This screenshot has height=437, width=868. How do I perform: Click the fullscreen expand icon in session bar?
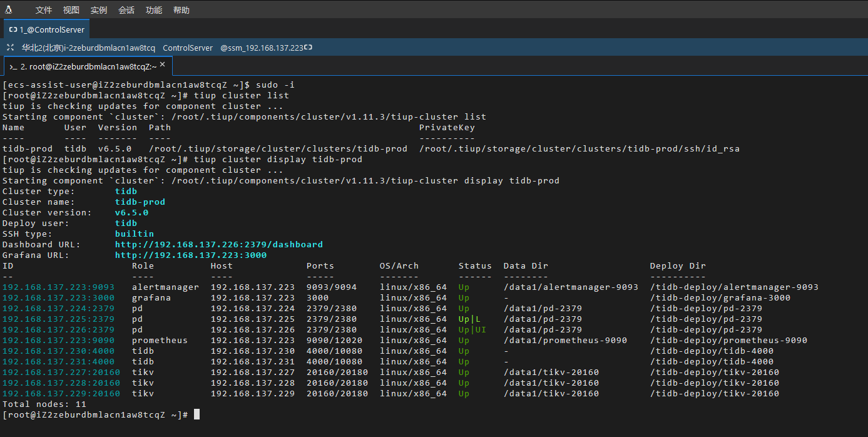tap(10, 48)
